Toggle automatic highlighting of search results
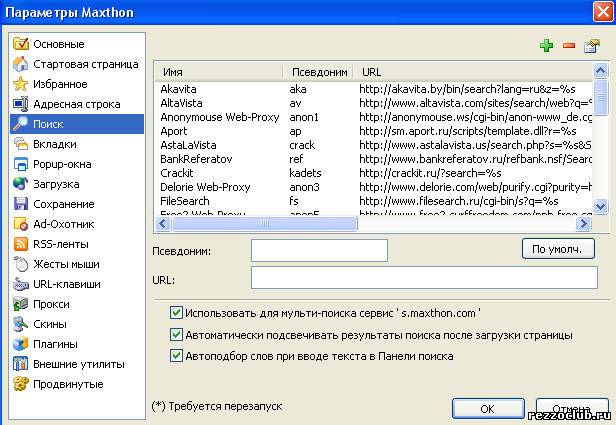 (176, 335)
